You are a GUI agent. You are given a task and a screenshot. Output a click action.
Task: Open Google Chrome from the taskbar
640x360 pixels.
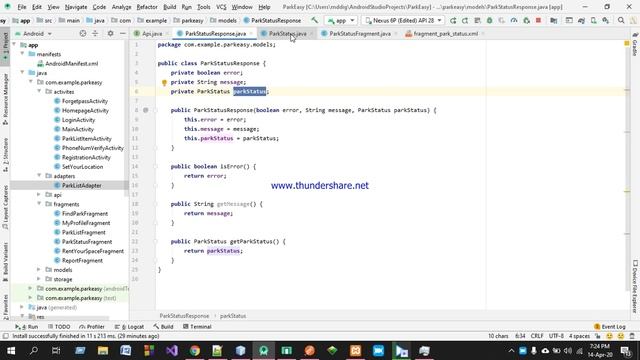195,351
